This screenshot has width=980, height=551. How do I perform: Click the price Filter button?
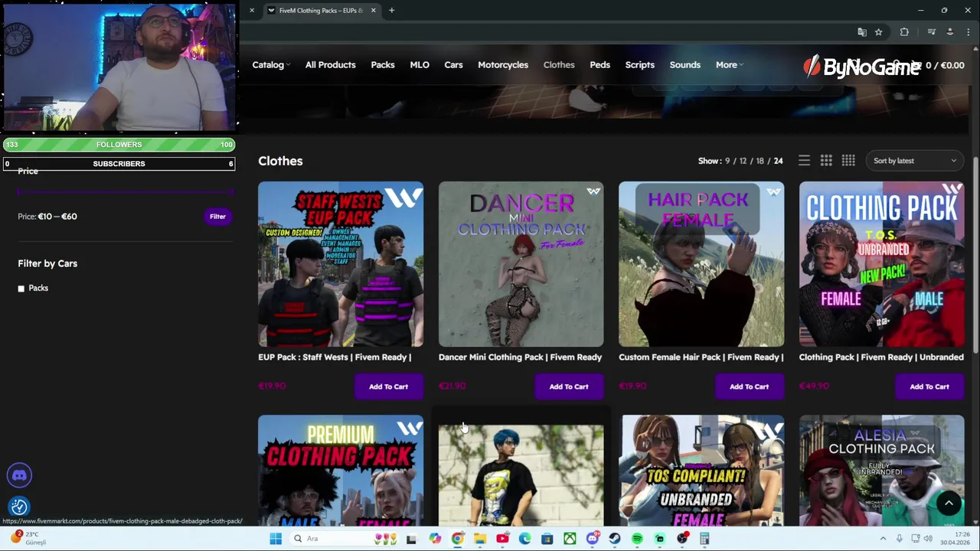click(217, 217)
